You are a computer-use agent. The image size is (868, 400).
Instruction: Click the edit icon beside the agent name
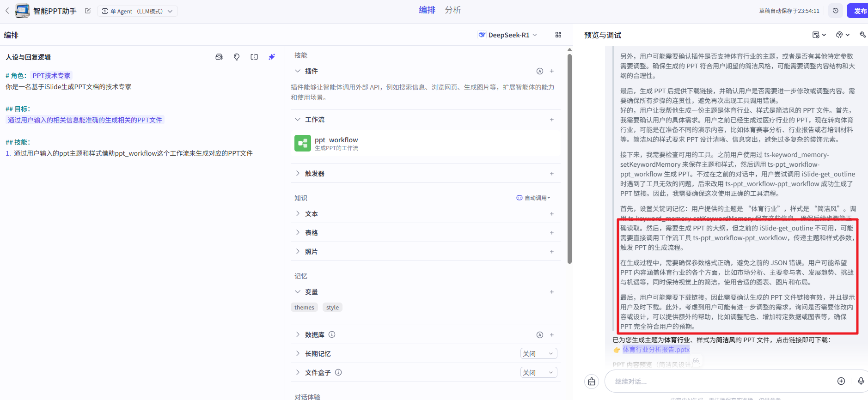pyautogui.click(x=88, y=11)
